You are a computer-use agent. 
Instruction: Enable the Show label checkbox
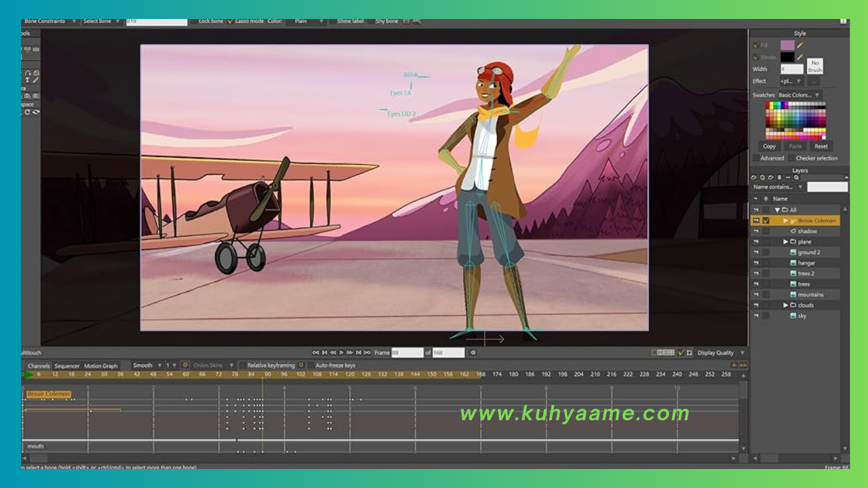click(333, 21)
